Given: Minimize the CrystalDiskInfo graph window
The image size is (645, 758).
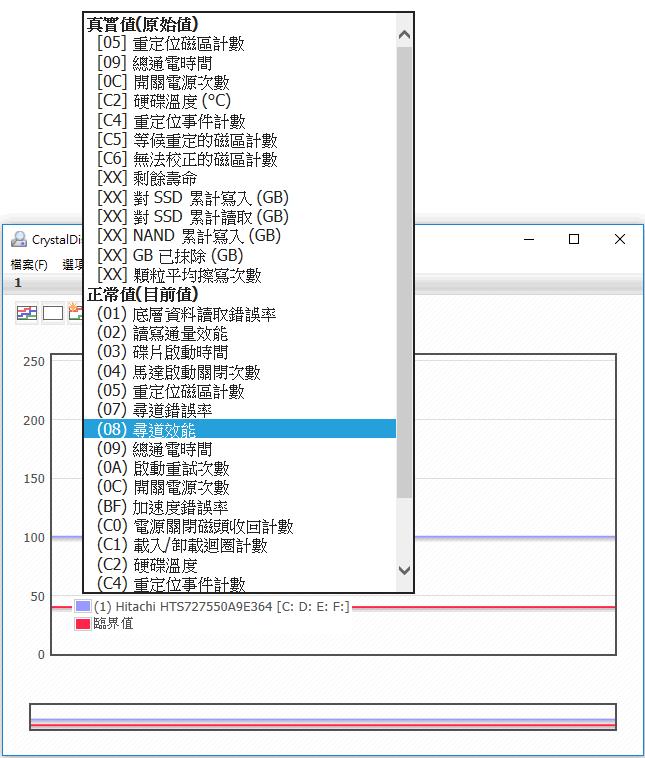Looking at the screenshot, I should (x=529, y=239).
